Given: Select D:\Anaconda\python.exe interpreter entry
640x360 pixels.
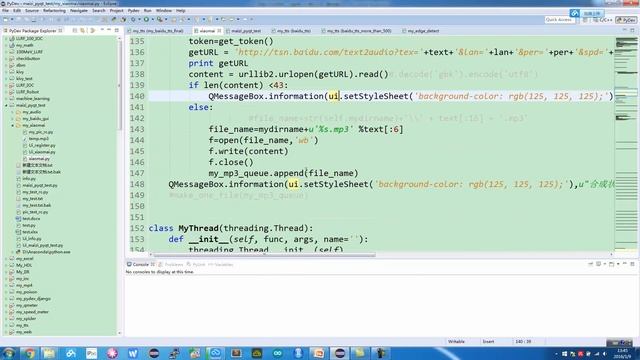Looking at the screenshot, I should pyautogui.click(x=46, y=252).
